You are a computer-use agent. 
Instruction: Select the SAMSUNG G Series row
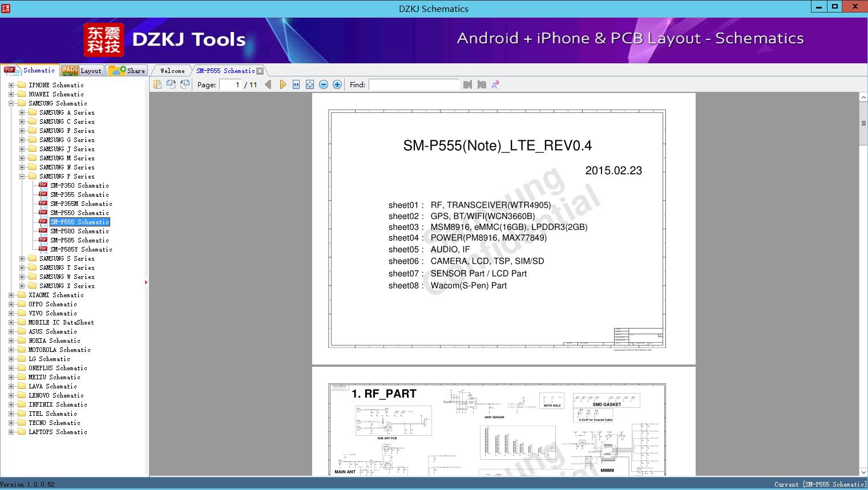67,140
